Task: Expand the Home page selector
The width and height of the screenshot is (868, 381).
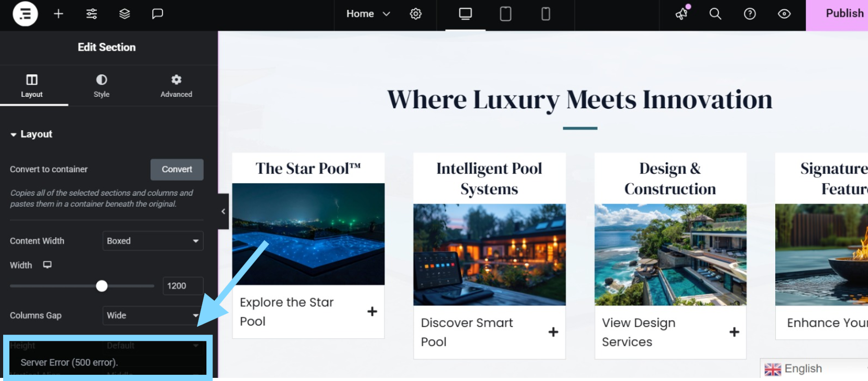Action: click(368, 14)
